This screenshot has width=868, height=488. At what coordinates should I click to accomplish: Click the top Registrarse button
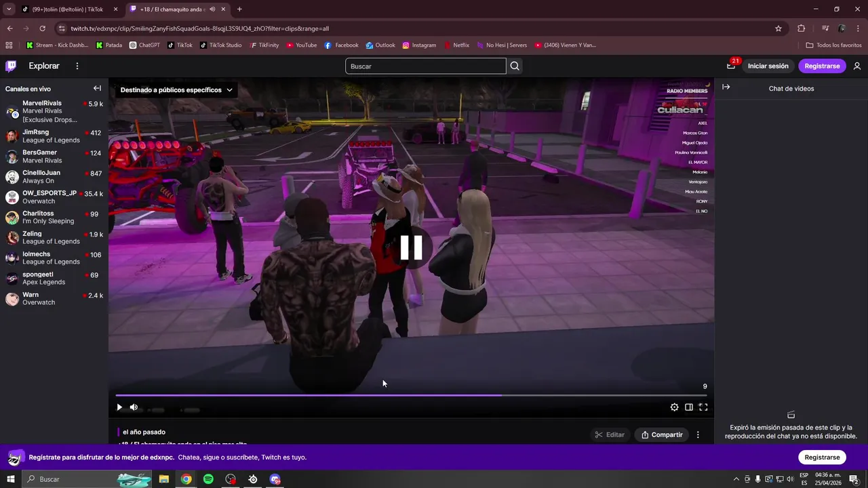coord(822,66)
